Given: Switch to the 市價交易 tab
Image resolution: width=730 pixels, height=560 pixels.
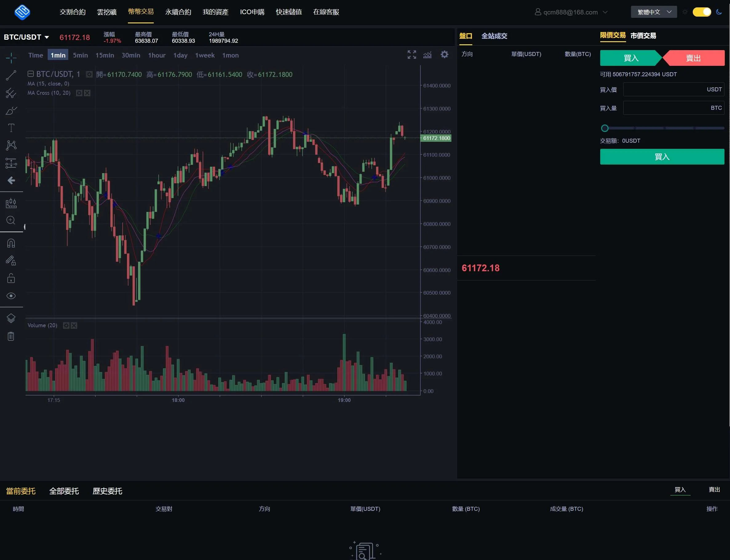Looking at the screenshot, I should pyautogui.click(x=643, y=36).
